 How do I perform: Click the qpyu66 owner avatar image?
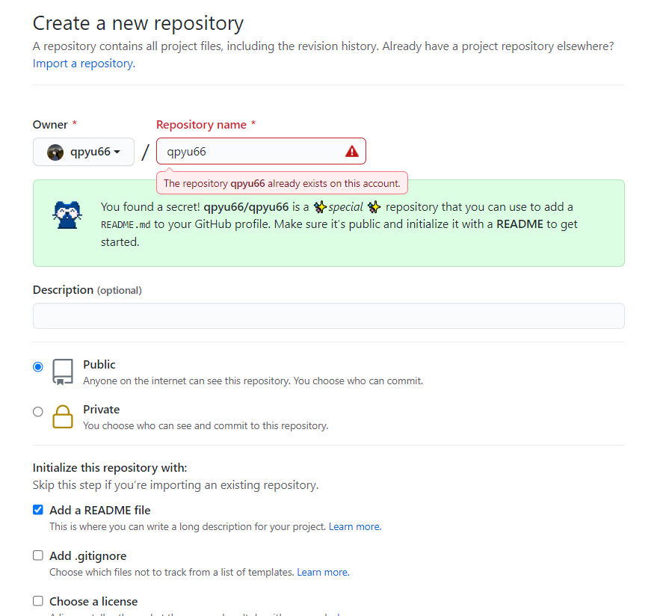[x=55, y=153]
